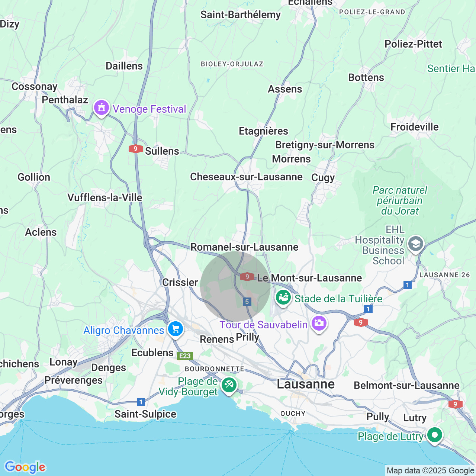This screenshot has height=476, width=476.
Task: Select the Plage de Vidy-Bourget beach icon
Action: point(229,386)
